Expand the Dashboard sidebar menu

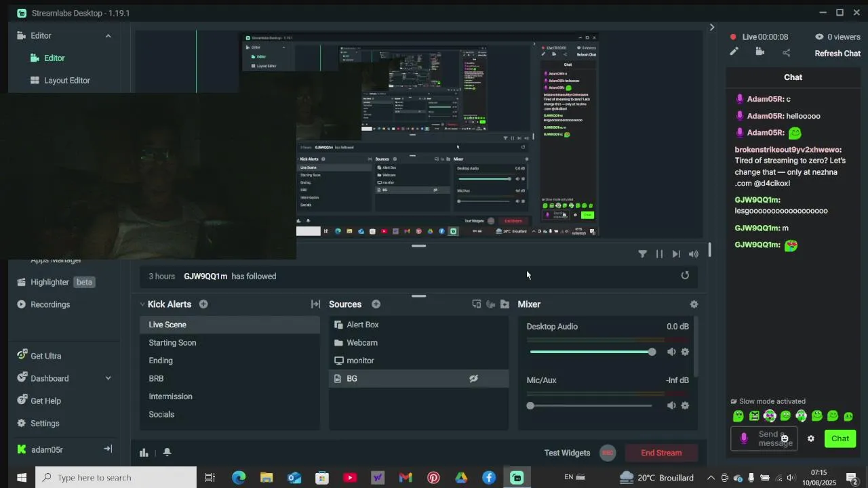pos(108,378)
